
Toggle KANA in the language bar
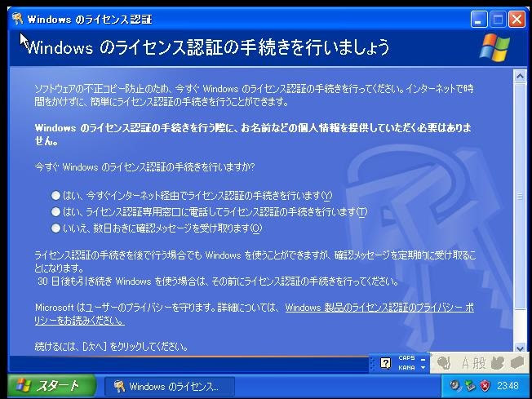pos(406,367)
